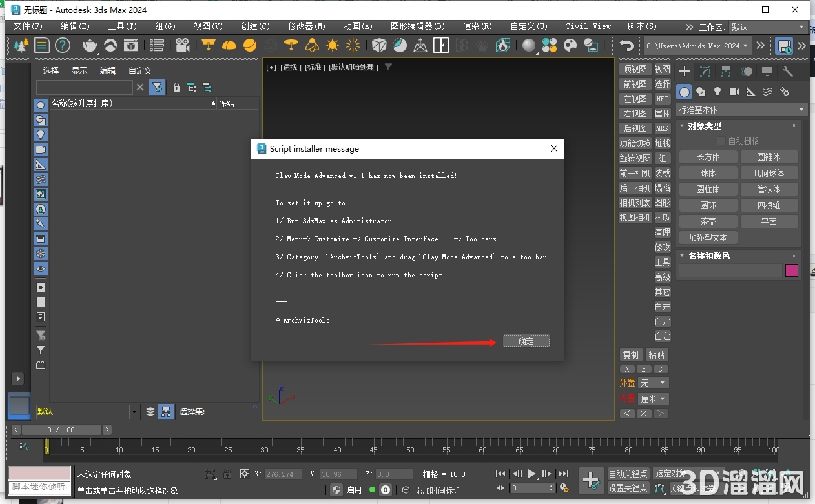This screenshot has width=815, height=504.
Task: Select Shapes category in Create panel
Action: 701,92
